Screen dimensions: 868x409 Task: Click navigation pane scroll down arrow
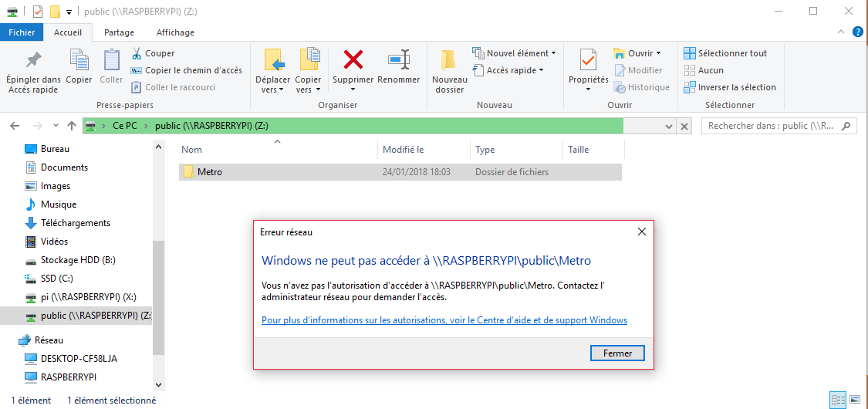[158, 384]
